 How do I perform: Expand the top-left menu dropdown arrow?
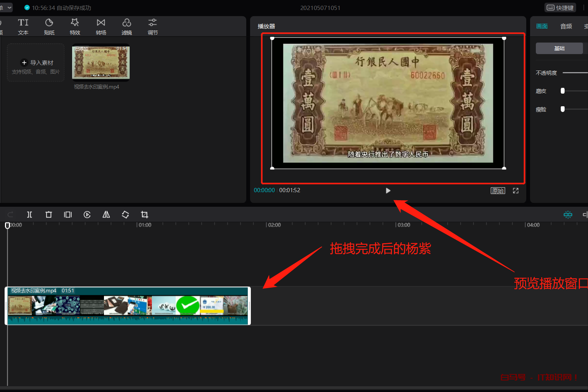9,7
